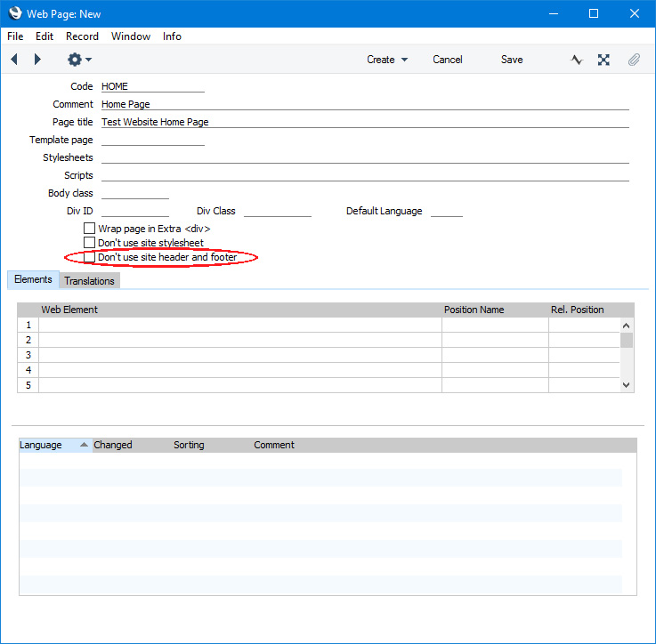Click the Cancel button
The height and width of the screenshot is (644, 656).
[447, 60]
